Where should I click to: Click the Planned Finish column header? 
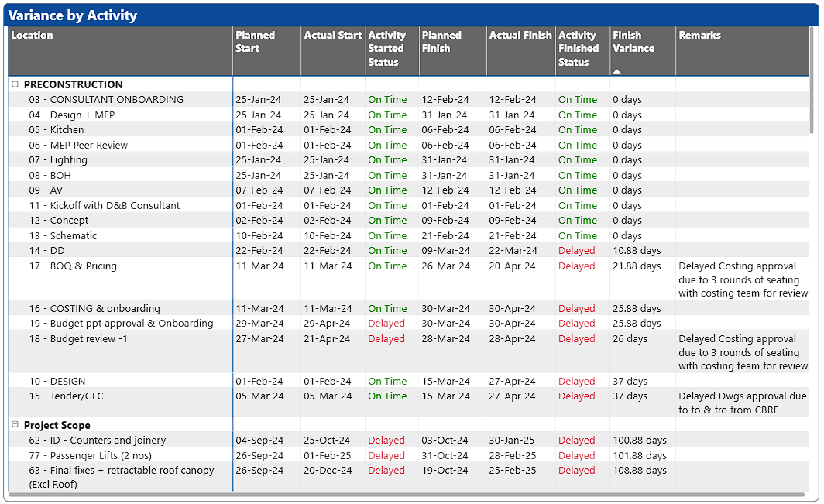tap(441, 42)
